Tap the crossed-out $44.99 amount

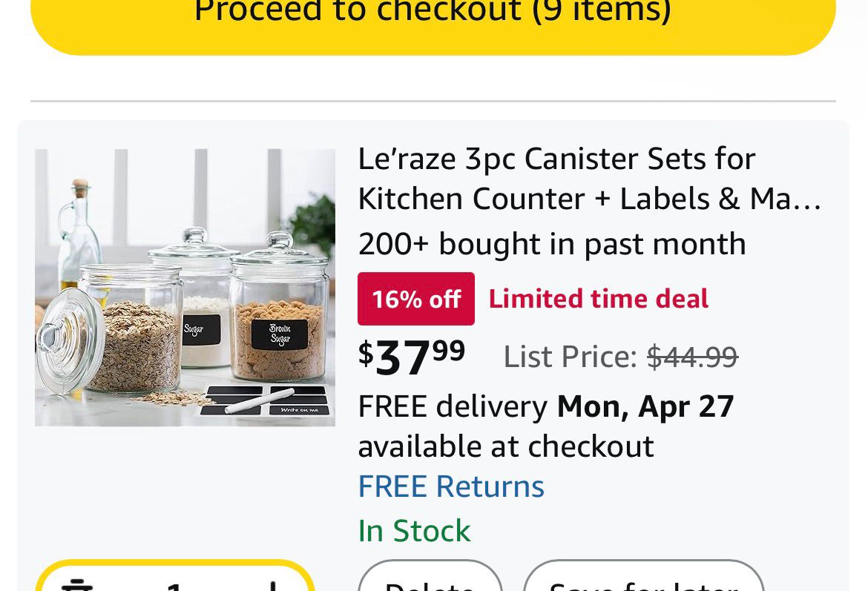click(691, 357)
